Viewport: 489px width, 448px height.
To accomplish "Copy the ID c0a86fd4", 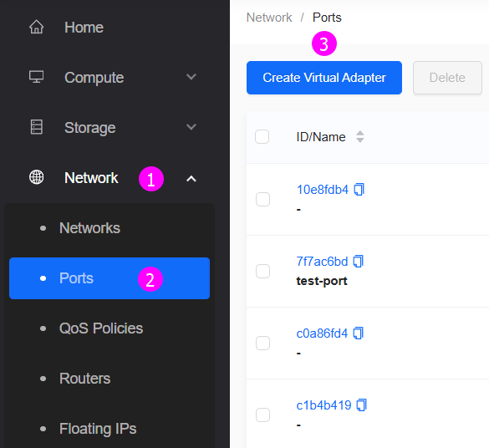I will [359, 333].
